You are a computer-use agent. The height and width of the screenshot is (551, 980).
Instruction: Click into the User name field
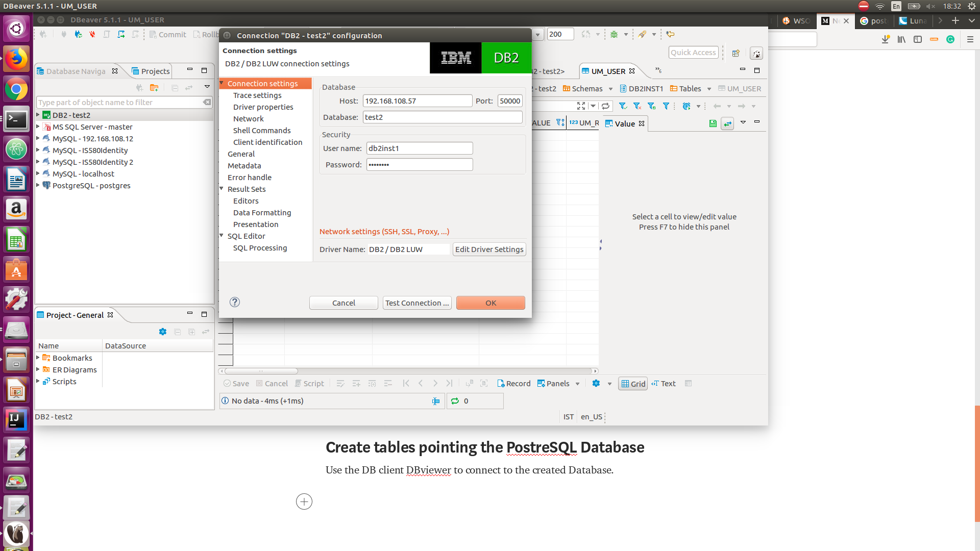420,148
